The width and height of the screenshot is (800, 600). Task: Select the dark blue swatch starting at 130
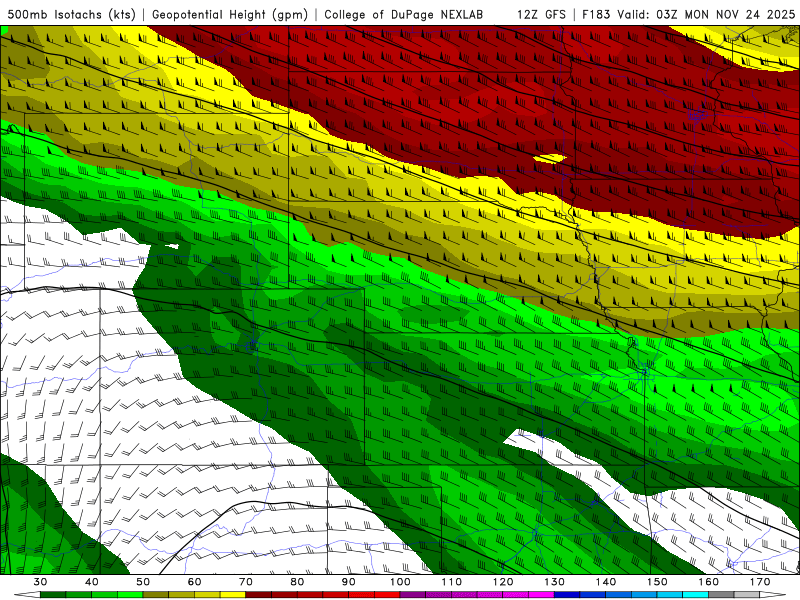tap(567, 595)
